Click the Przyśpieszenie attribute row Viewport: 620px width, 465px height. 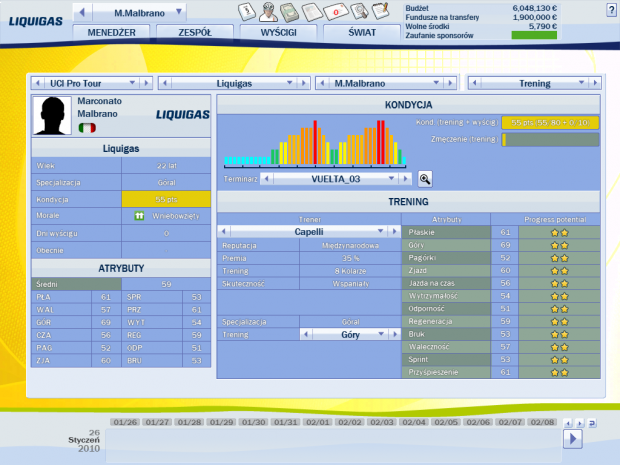(x=501, y=372)
